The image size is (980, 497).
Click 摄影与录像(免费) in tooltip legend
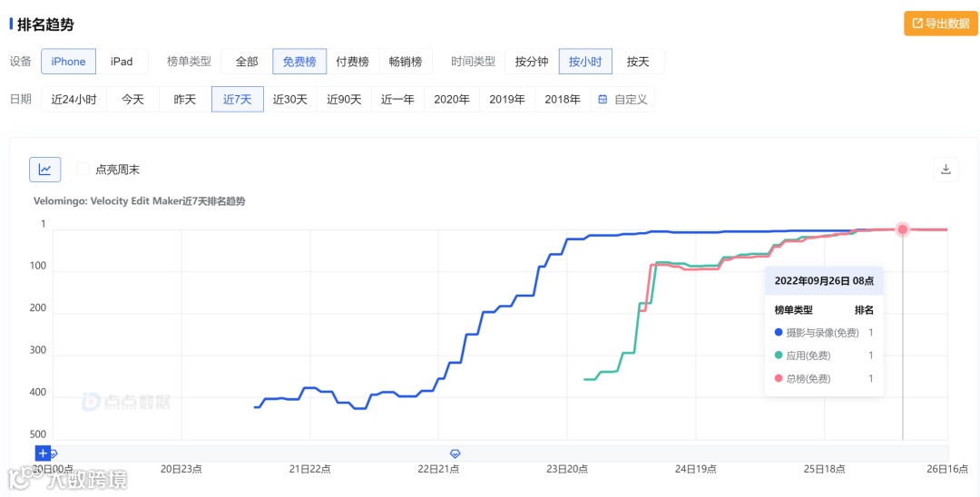click(x=822, y=333)
